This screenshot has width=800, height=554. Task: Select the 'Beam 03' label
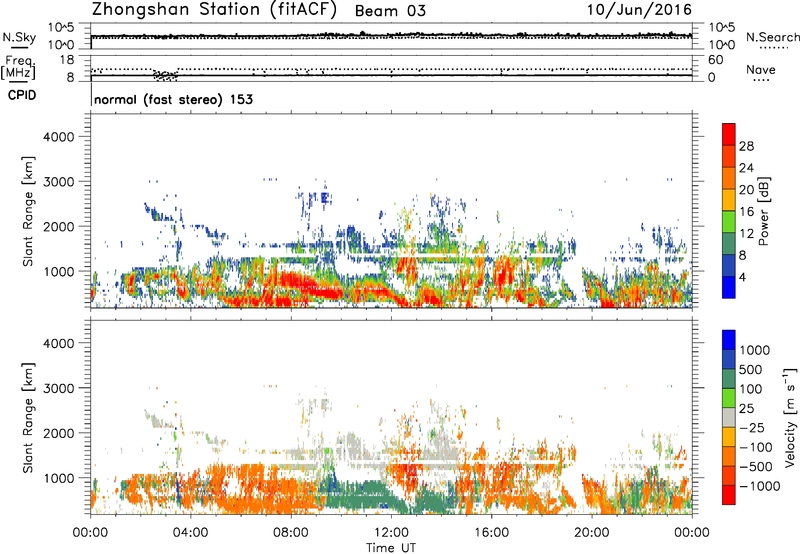coord(390,11)
